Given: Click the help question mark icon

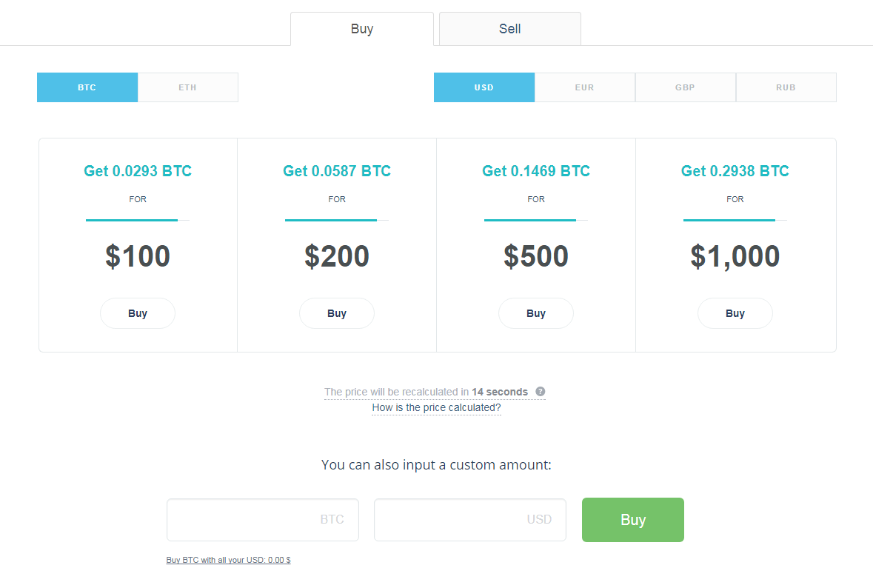Looking at the screenshot, I should click(x=540, y=392).
